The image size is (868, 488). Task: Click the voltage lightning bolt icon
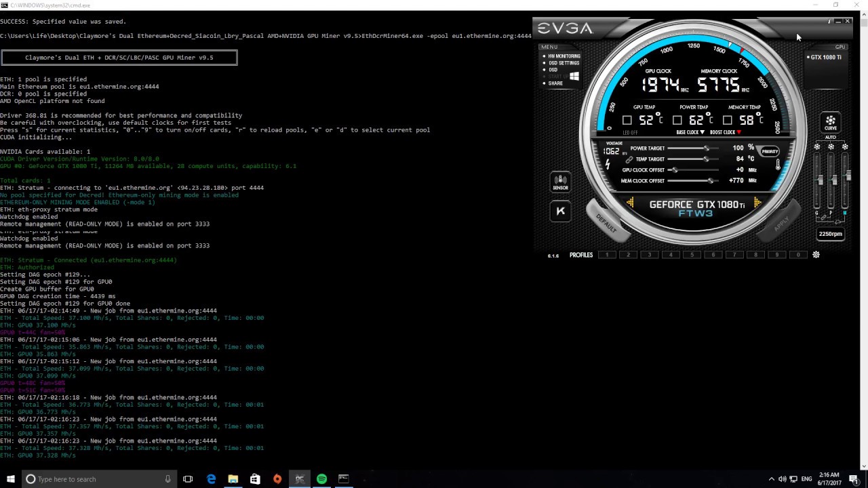coord(608,164)
